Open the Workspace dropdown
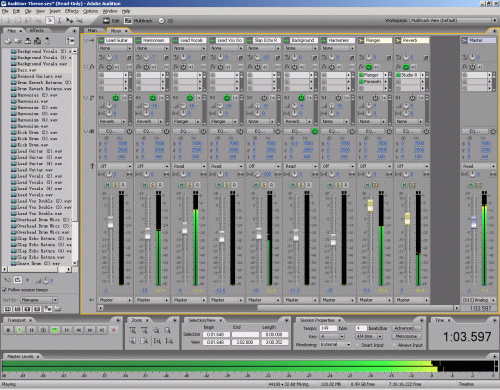Viewport: 500px width, 390px height. pos(453,20)
